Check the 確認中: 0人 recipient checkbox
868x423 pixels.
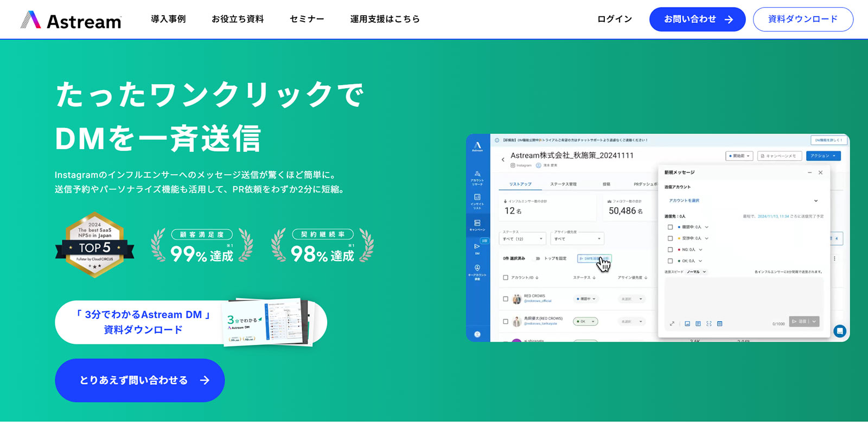pos(671,227)
